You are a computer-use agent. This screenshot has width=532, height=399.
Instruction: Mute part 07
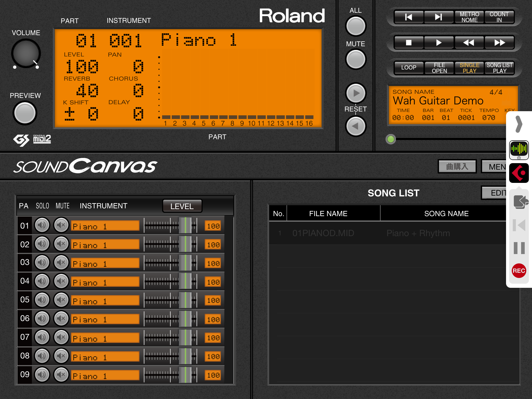61,337
